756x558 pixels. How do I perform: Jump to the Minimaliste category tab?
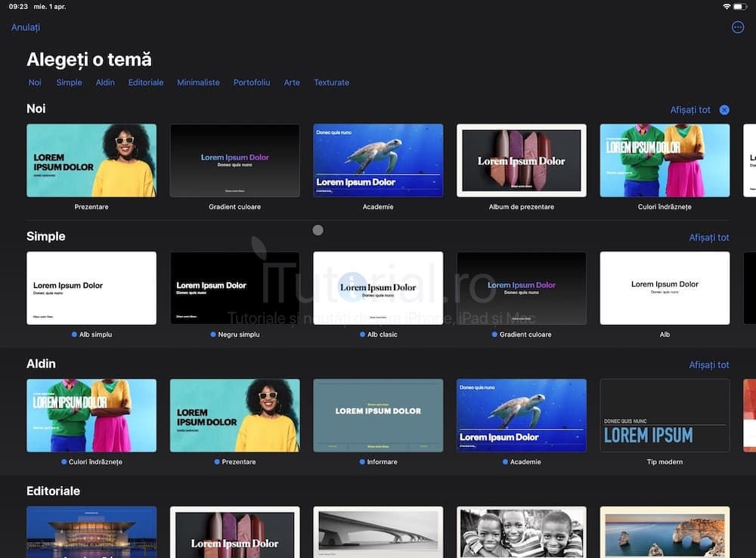198,82
